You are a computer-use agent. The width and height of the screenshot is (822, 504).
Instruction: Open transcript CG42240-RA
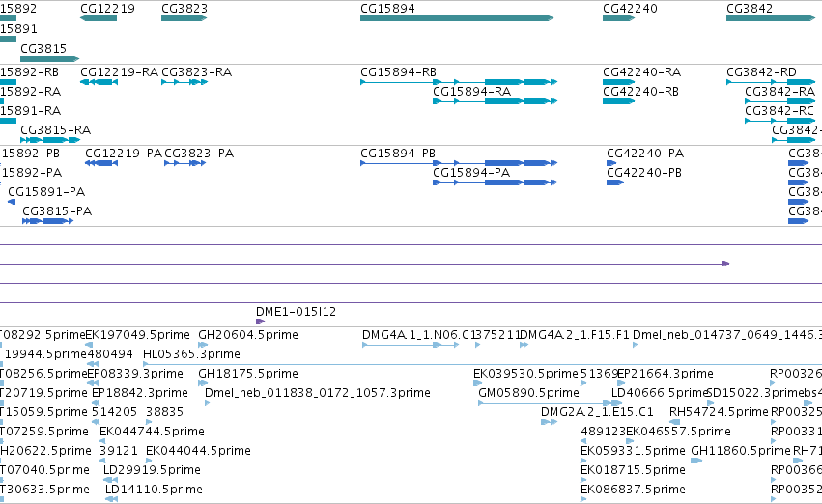[x=641, y=71]
